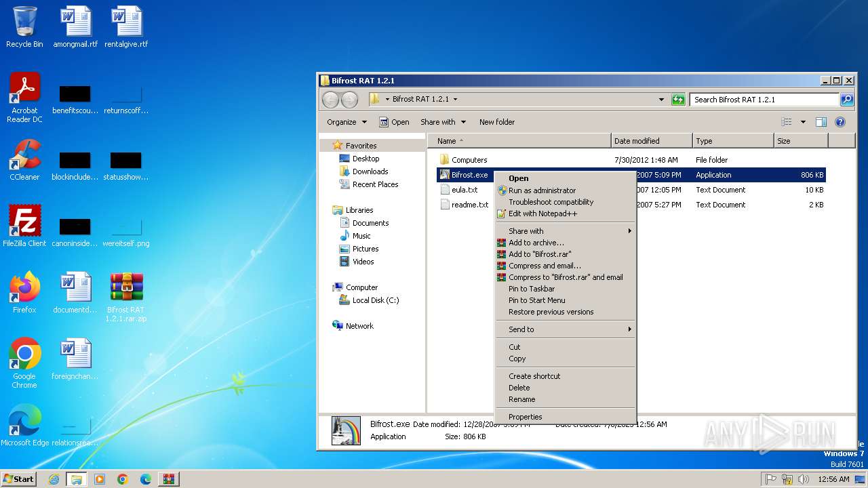Choose Run as administrator
868x488 pixels.
click(566, 190)
